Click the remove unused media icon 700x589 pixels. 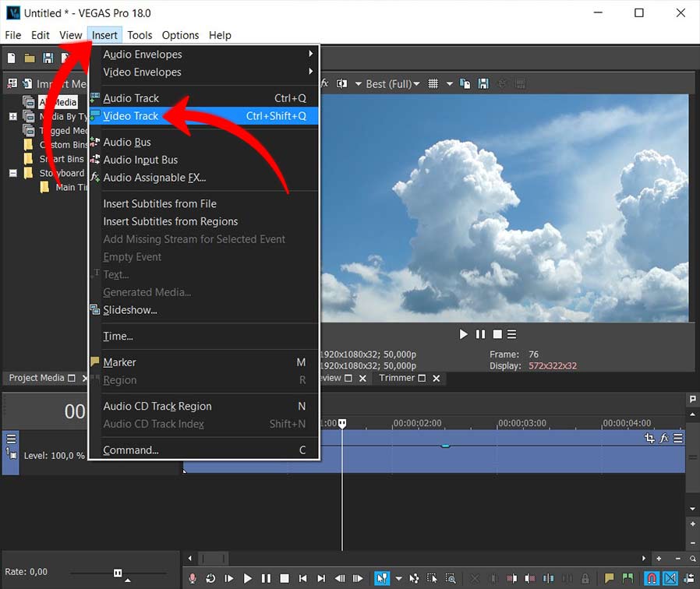(13, 83)
